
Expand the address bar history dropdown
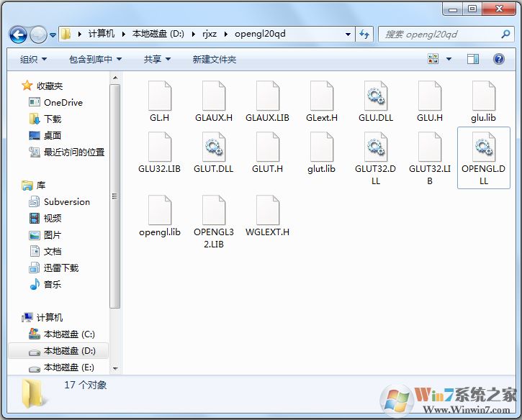pos(348,35)
